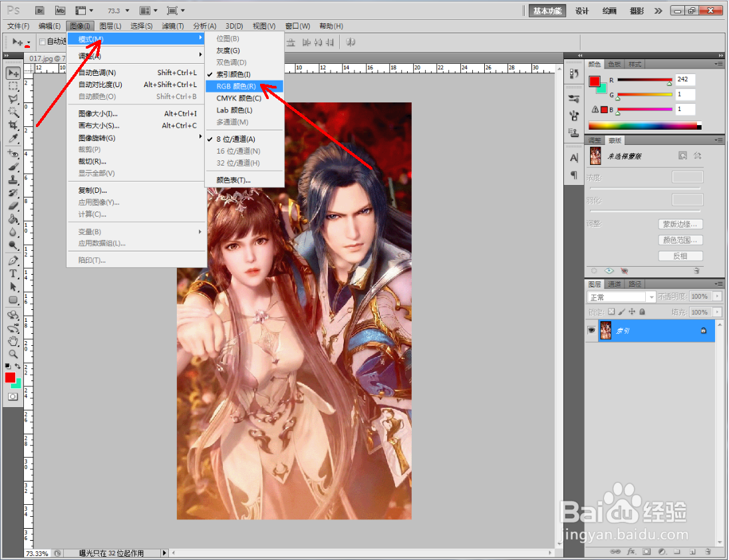Toggle lock image pixels brush icon
Screen dimensions: 729x560
coord(622,312)
